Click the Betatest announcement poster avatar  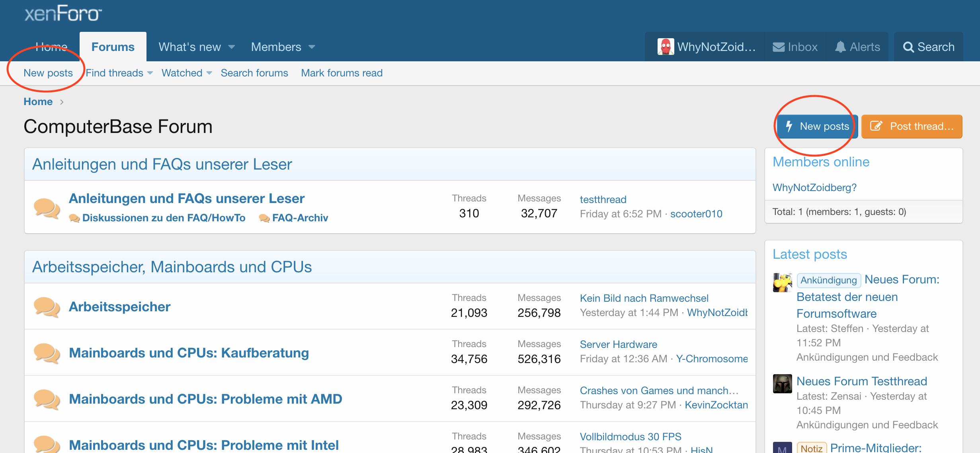click(x=782, y=282)
